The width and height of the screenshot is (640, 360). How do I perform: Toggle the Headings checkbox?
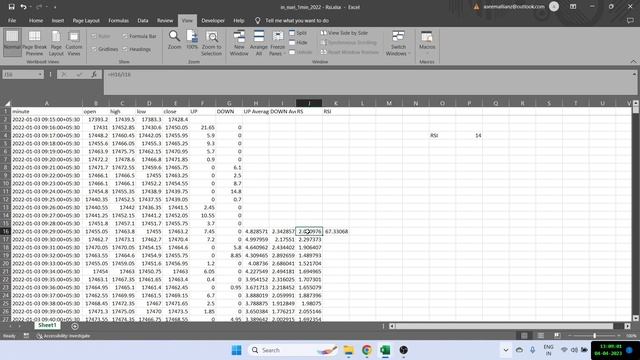pyautogui.click(x=137, y=49)
